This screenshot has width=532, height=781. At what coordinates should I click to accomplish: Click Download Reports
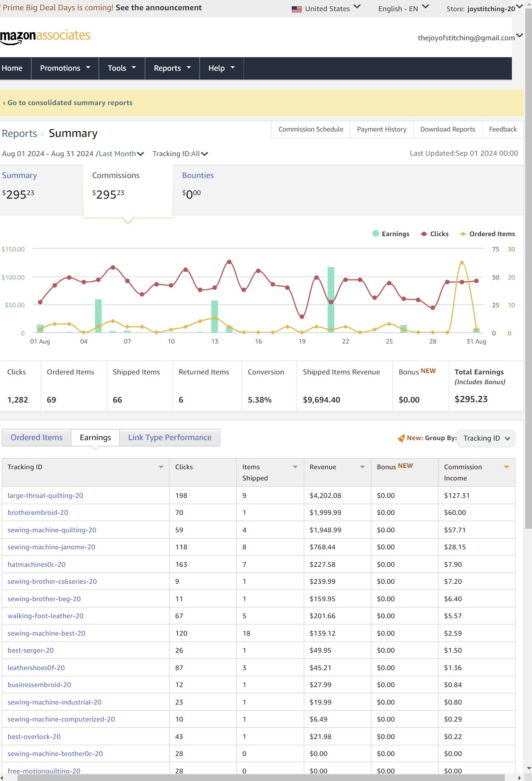coord(447,129)
